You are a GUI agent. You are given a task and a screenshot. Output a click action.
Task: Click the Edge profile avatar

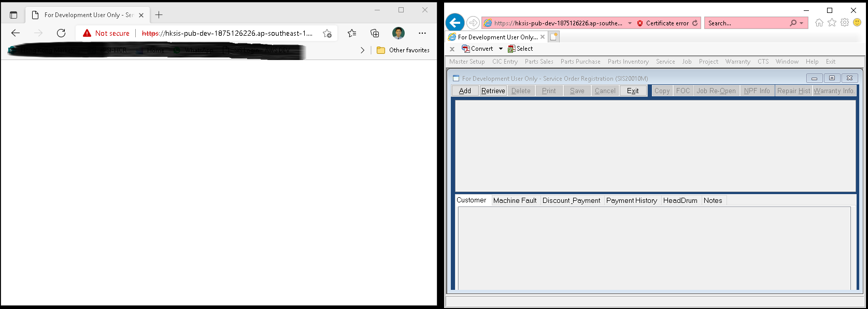[x=398, y=33]
